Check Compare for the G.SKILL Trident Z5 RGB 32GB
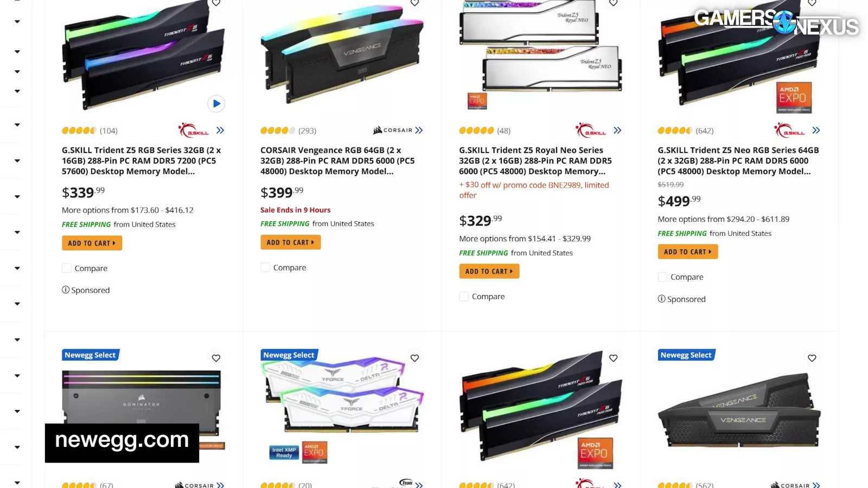This screenshot has height=488, width=868. (x=67, y=268)
